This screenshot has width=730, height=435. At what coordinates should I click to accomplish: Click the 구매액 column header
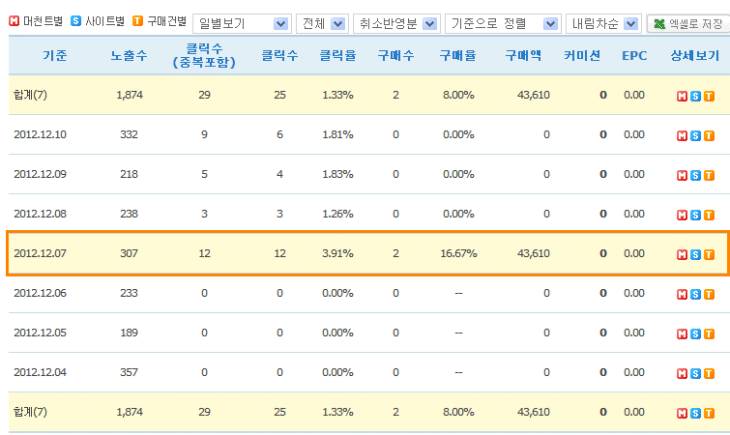524,56
